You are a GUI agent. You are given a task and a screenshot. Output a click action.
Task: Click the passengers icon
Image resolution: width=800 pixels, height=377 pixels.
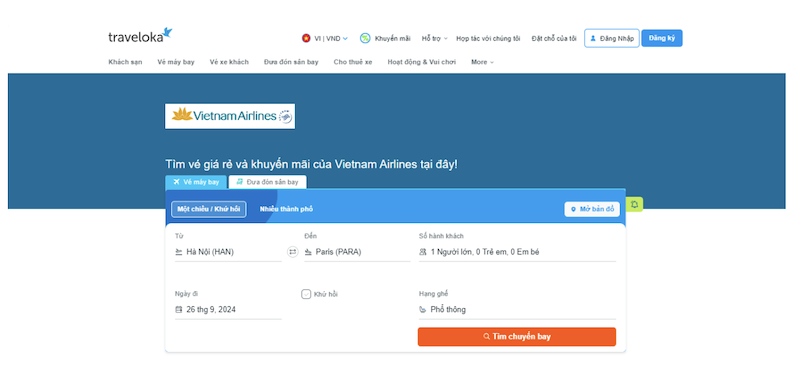422,252
